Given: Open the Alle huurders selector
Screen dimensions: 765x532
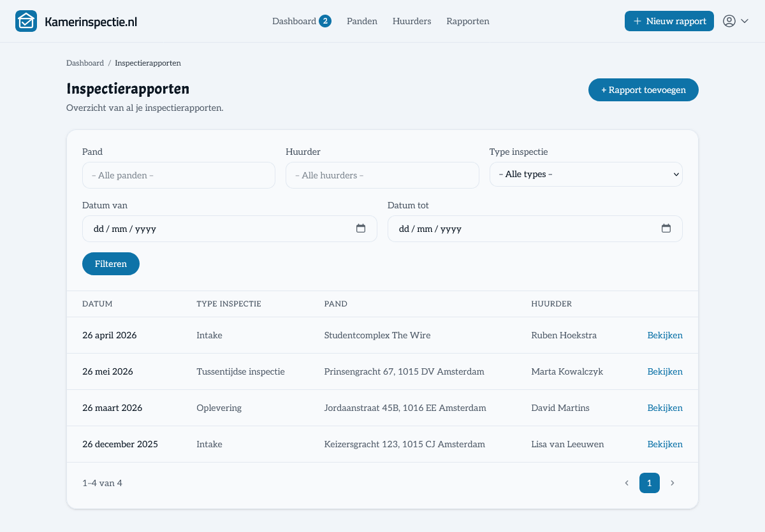Looking at the screenshot, I should pos(382,175).
